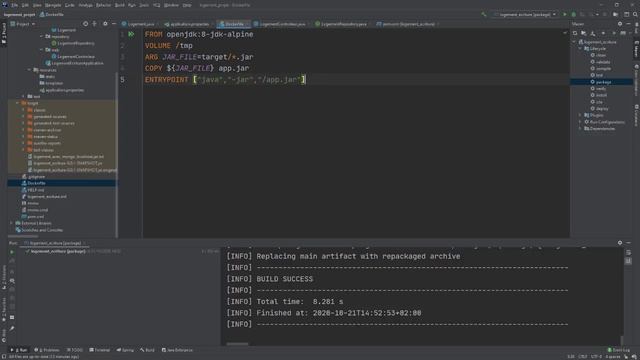640x360 pixels.
Task: Click the build hammer icon in the toolbar
Action: click(484, 15)
